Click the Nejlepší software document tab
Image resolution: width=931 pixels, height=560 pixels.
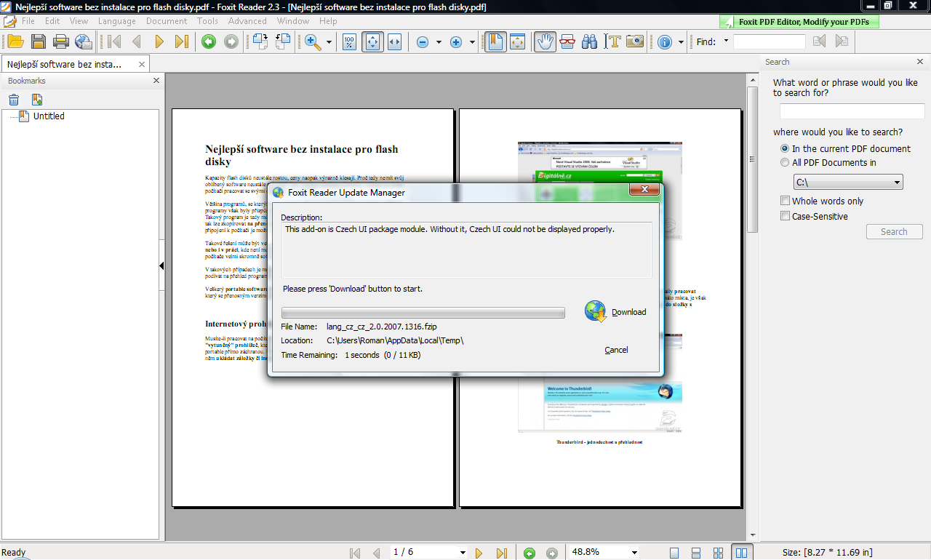(x=75, y=64)
